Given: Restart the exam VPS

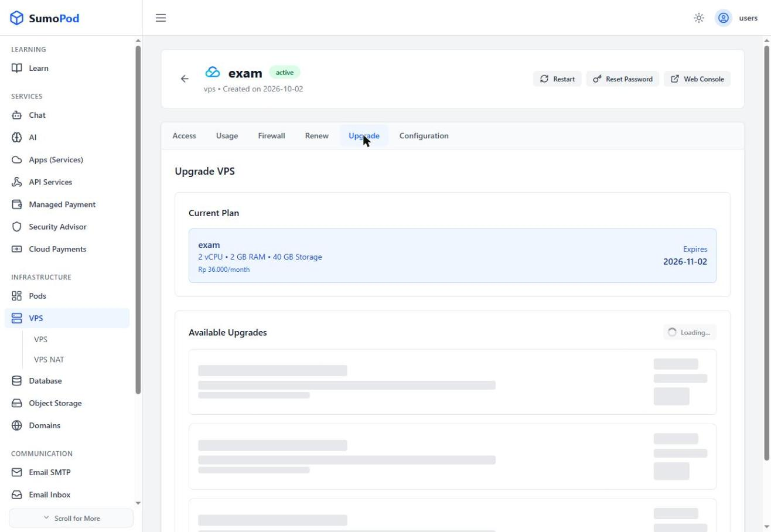Looking at the screenshot, I should click(557, 79).
